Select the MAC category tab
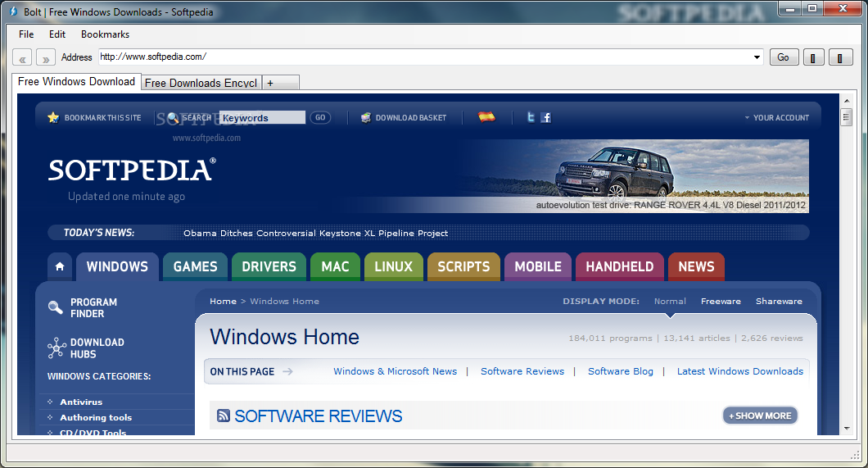 [x=336, y=266]
